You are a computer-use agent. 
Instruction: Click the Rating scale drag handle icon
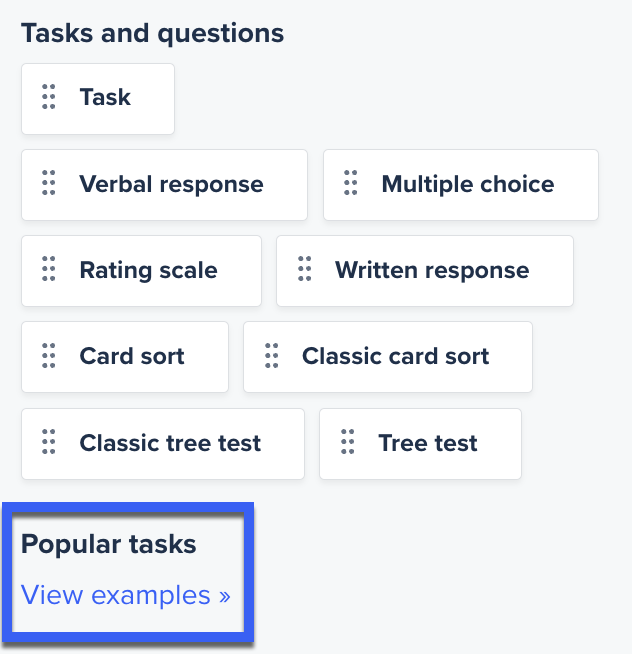coord(49,269)
